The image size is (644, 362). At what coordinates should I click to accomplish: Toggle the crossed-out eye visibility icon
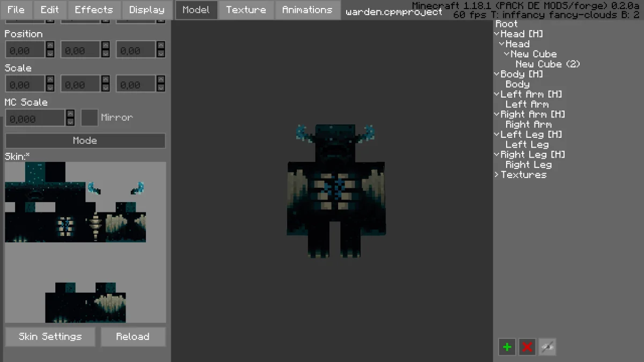point(547,348)
